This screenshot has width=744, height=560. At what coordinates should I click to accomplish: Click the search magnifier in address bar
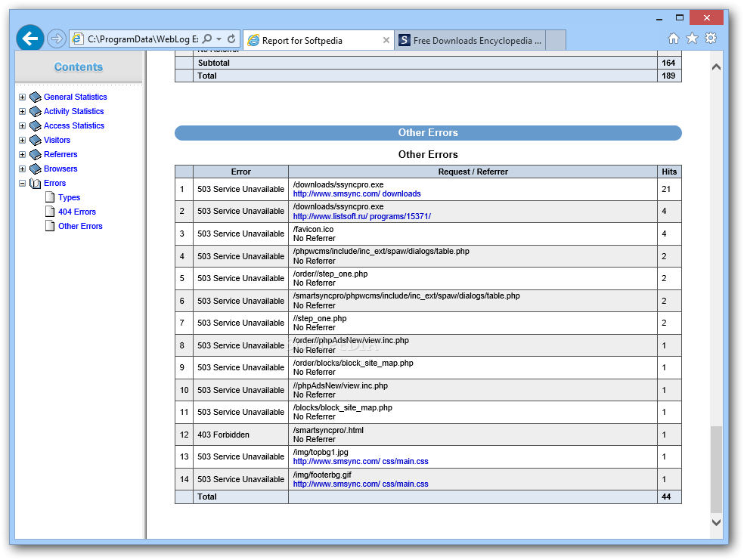[207, 39]
